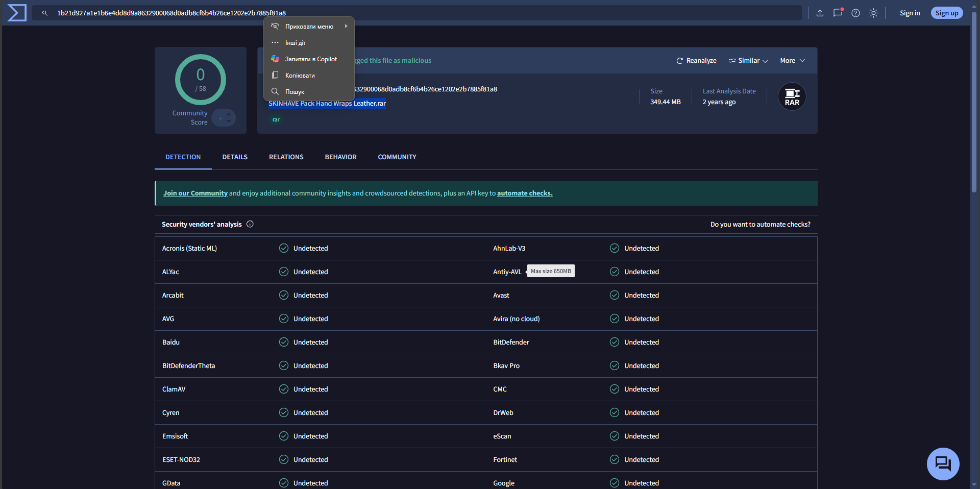This screenshot has height=489, width=980.
Task: Click the selected filename SKINHAVE Pack Hand Wraps Leather.rar
Action: [x=327, y=104]
